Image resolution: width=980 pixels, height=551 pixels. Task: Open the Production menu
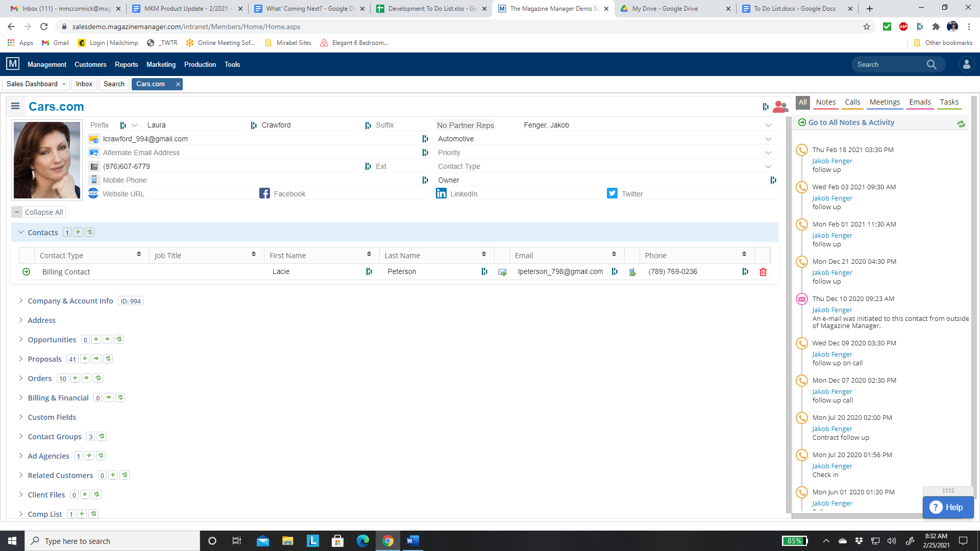point(200,64)
